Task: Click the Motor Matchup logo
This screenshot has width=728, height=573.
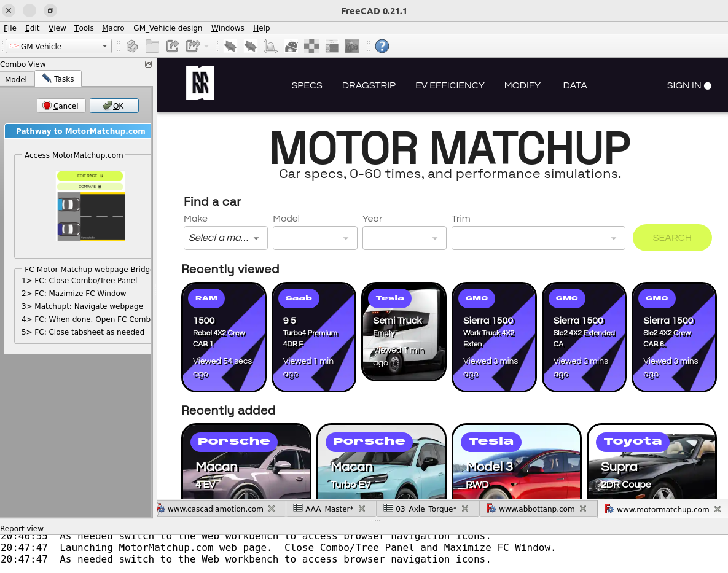Action: (x=200, y=83)
